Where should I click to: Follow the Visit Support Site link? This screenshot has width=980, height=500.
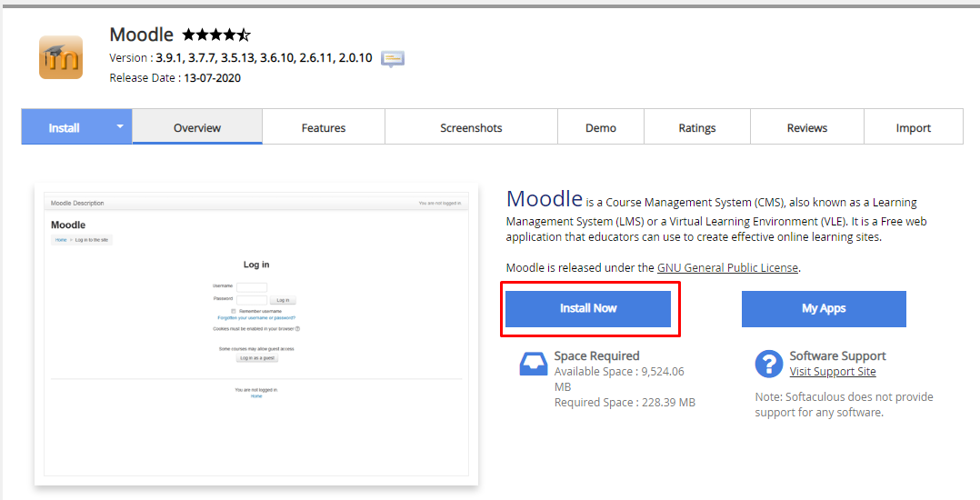[x=833, y=371]
